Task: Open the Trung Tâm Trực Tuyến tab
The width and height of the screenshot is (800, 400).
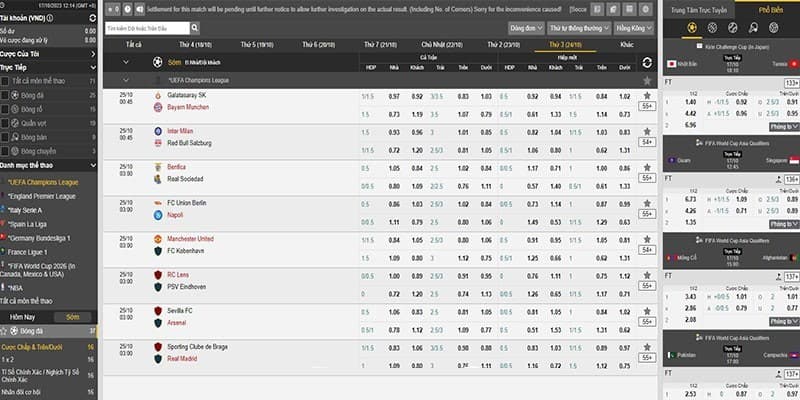Action: coord(698,10)
